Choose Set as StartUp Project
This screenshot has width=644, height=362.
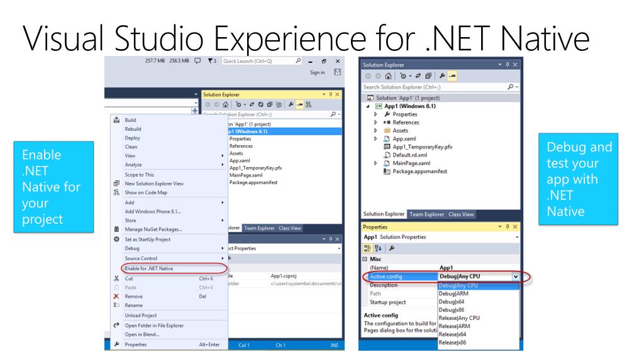click(147, 239)
